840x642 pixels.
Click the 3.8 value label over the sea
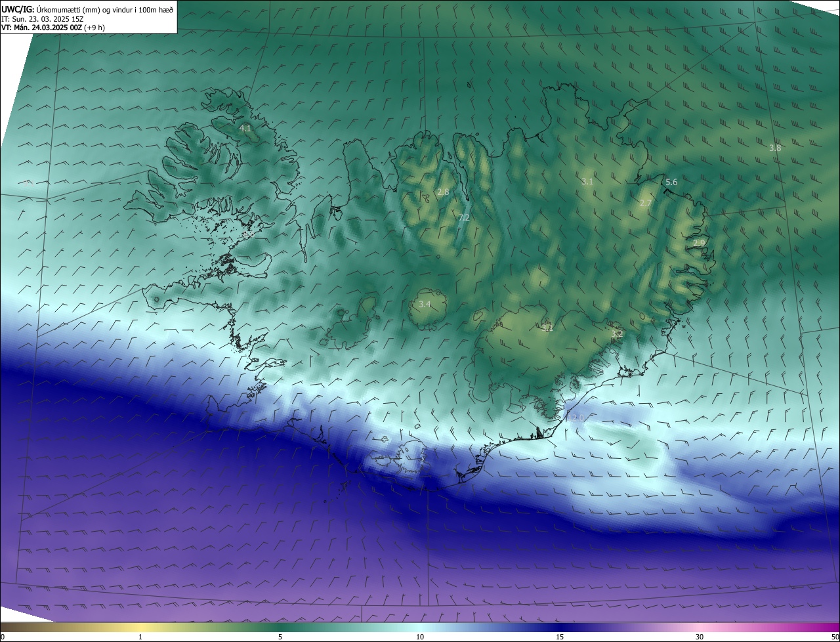775,148
